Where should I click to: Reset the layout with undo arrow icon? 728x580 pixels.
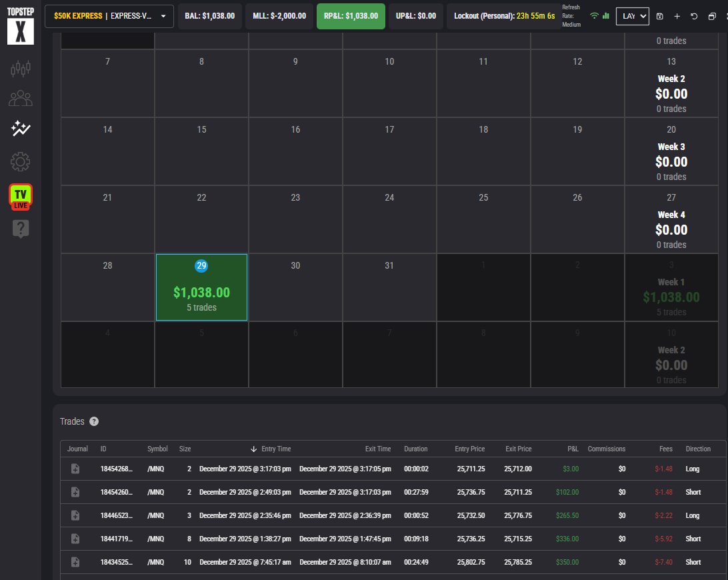click(x=694, y=16)
